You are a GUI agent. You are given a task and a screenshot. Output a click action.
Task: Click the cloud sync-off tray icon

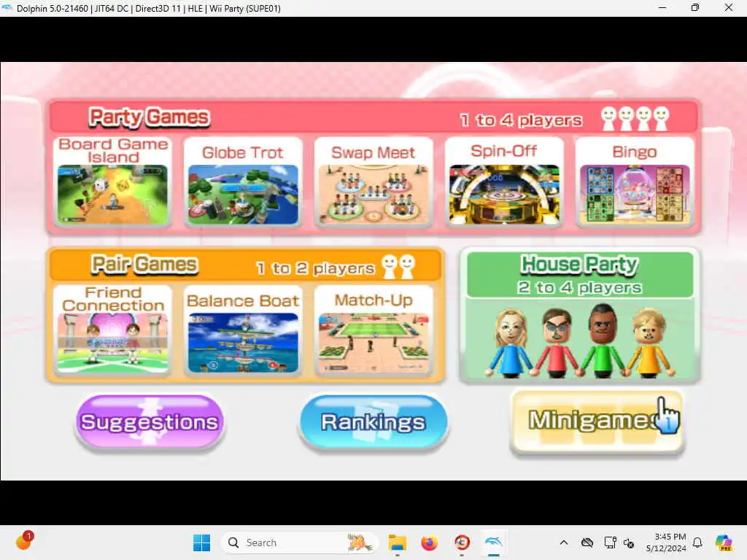click(587, 542)
